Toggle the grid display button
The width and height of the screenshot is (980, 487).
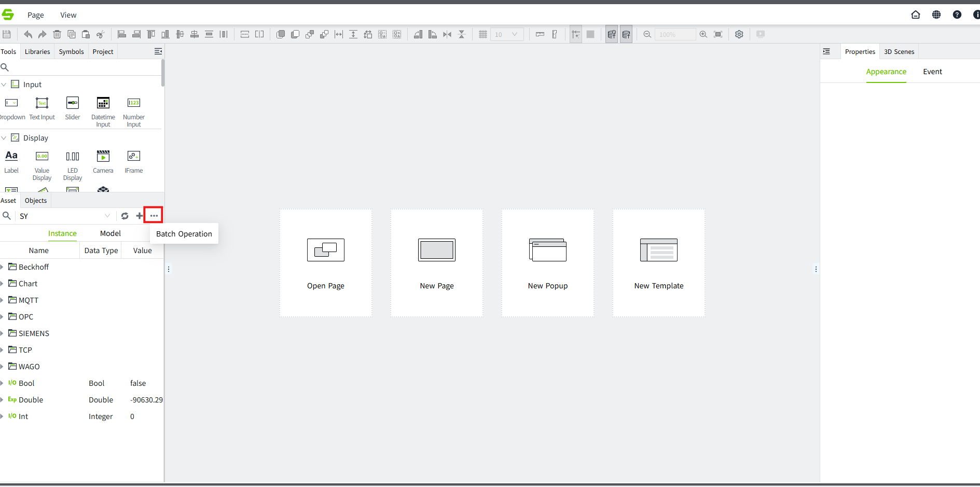[482, 34]
